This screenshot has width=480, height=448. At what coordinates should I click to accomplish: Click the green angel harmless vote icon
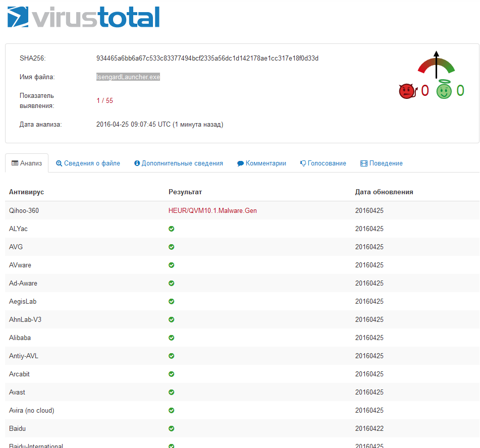coord(444,90)
